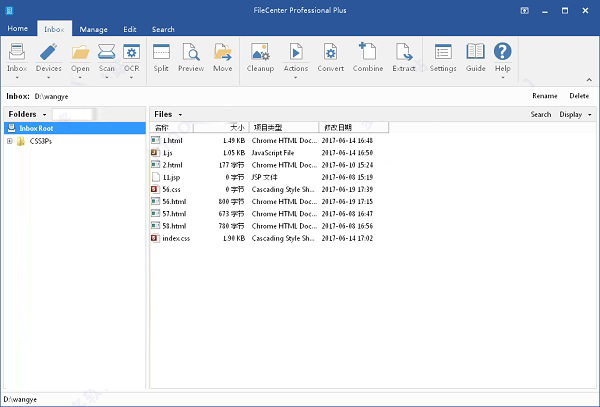
Task: Click the Delete button
Action: pos(579,96)
